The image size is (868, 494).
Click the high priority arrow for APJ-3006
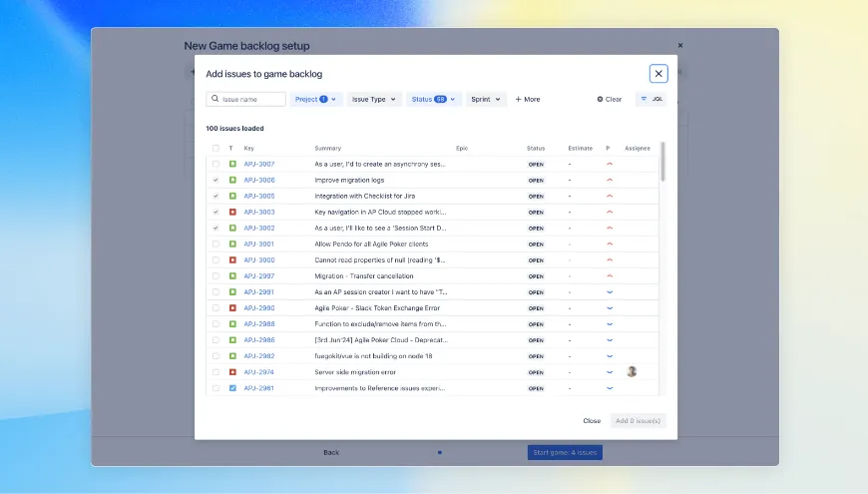pos(610,180)
